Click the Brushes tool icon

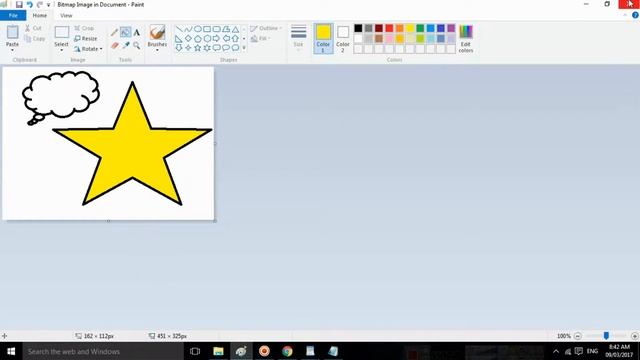(157, 32)
